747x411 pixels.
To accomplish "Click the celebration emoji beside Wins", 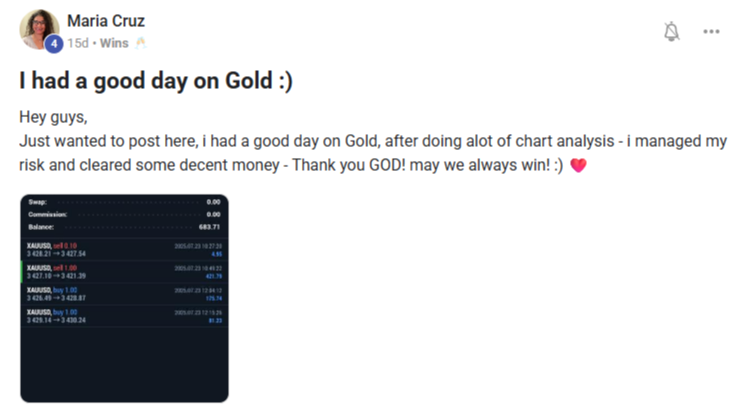I will (x=141, y=43).
